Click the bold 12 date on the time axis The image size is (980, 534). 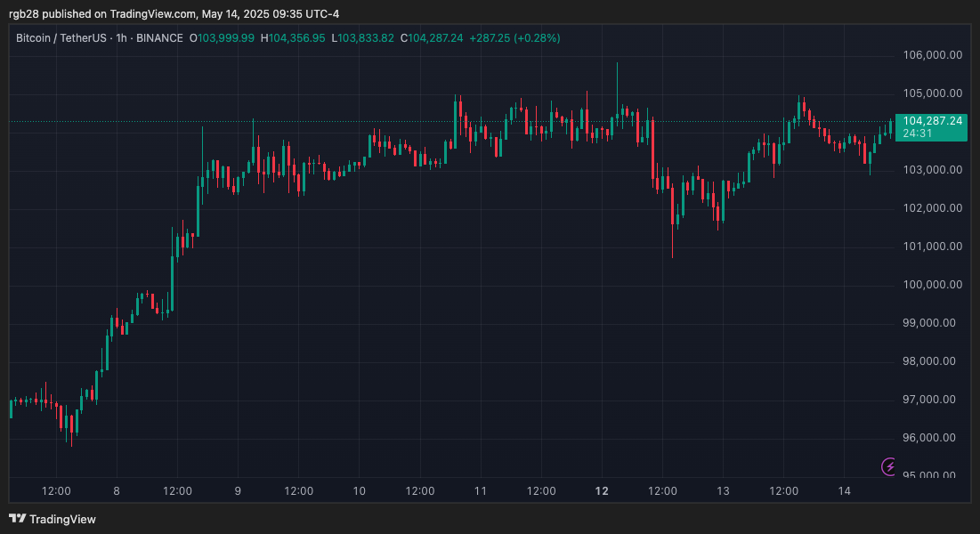[x=602, y=490]
